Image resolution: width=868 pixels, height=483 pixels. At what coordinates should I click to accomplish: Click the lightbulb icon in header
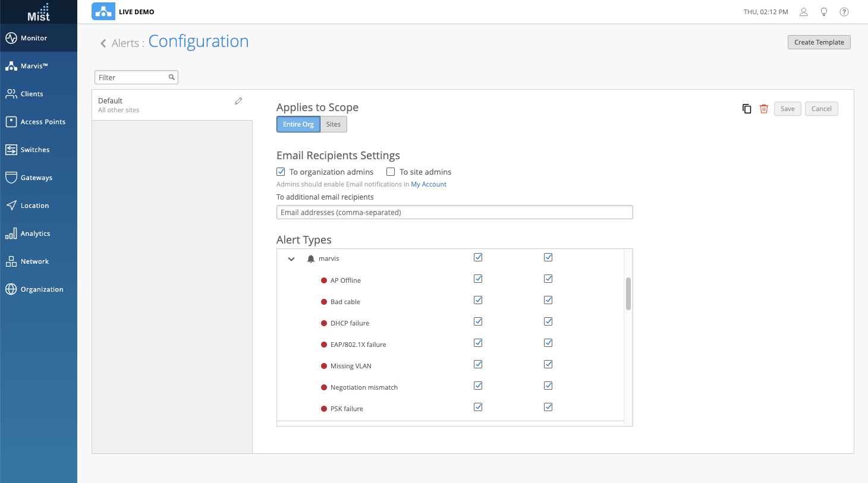click(824, 12)
